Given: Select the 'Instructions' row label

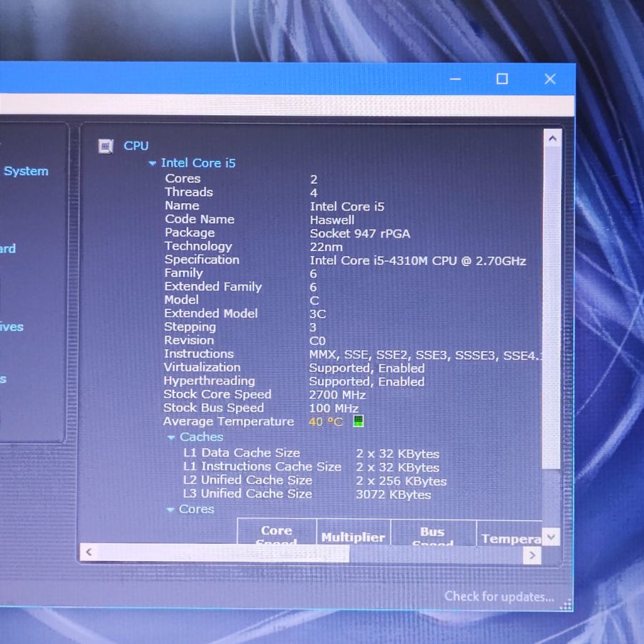Looking at the screenshot, I should click(199, 353).
